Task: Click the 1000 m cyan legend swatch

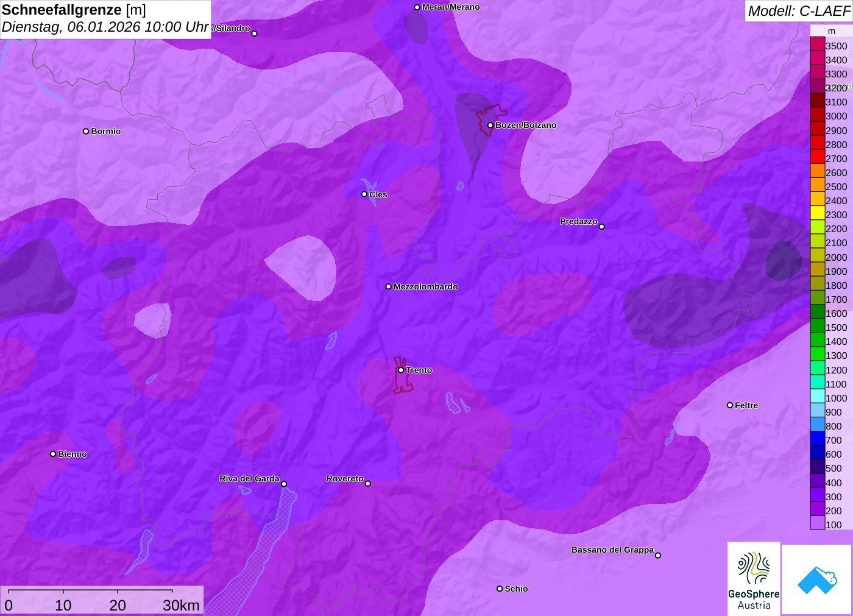Action: [x=817, y=396]
